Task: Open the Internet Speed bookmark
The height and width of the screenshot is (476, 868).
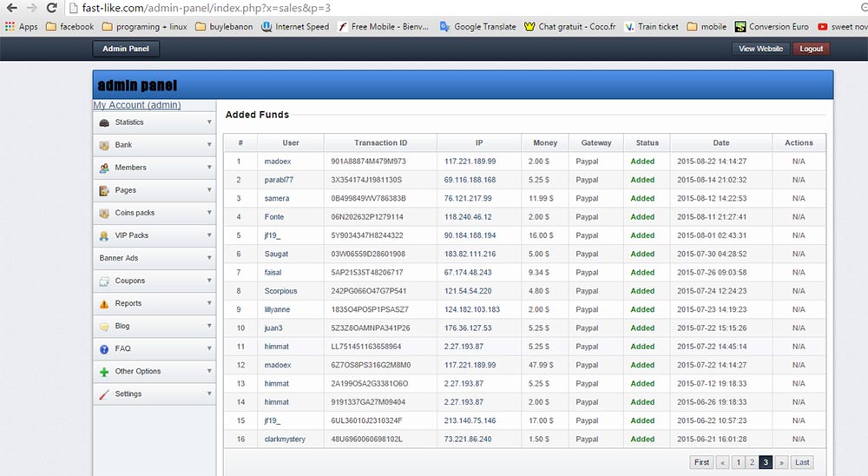Action: pyautogui.click(x=295, y=27)
